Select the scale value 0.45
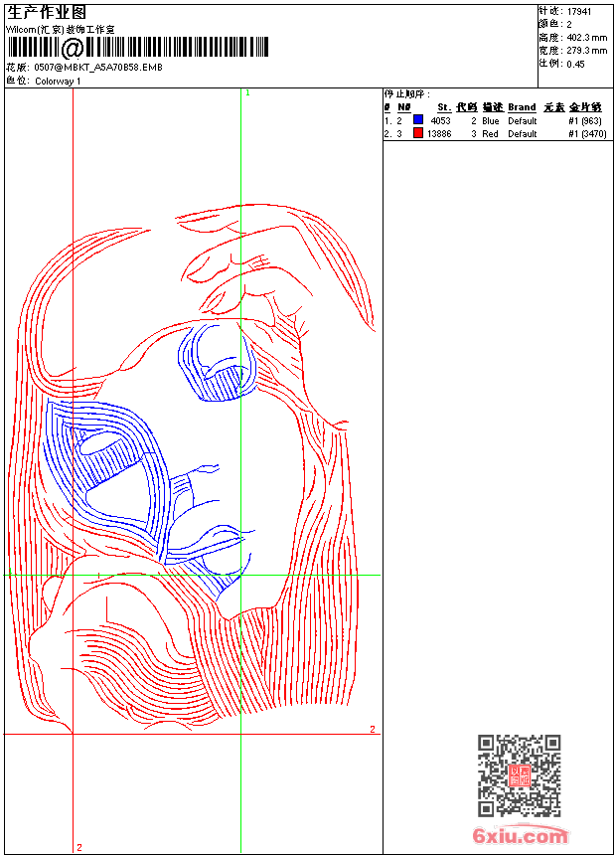 [575, 64]
